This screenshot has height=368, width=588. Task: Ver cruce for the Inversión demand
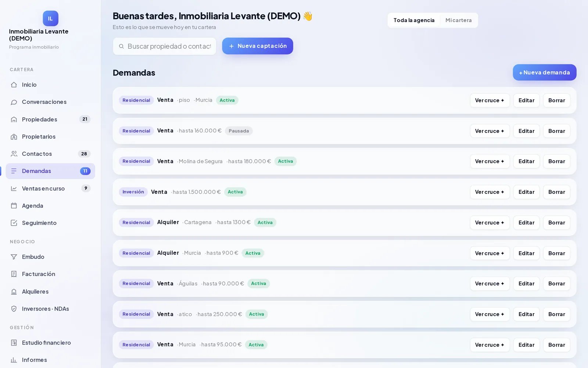(490, 192)
